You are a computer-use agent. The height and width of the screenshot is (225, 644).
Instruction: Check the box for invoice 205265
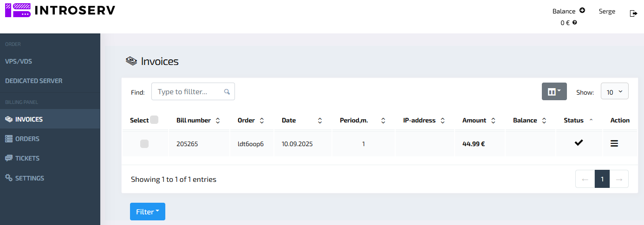144,144
